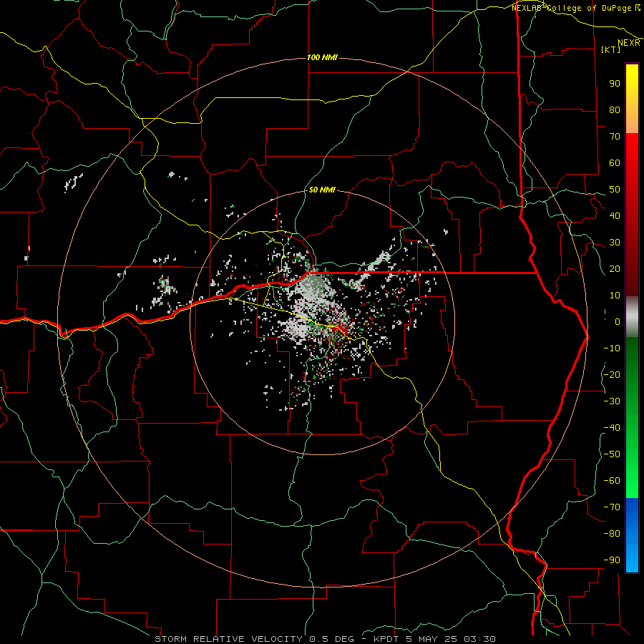644x644 pixels.
Task: Click the 30 value on the velocity scale
Action: point(615,243)
